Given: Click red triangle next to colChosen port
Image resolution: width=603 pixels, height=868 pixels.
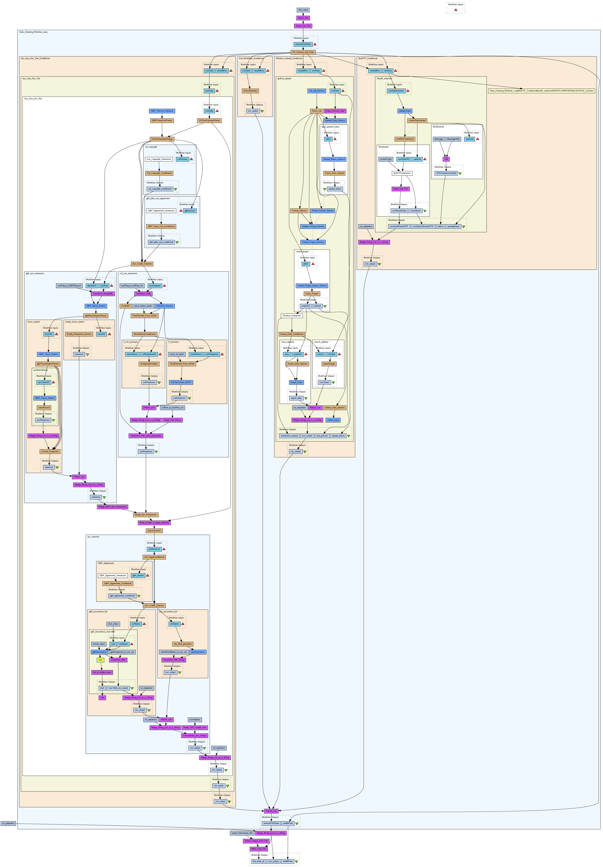Looking at the screenshot, I should coord(191,159).
